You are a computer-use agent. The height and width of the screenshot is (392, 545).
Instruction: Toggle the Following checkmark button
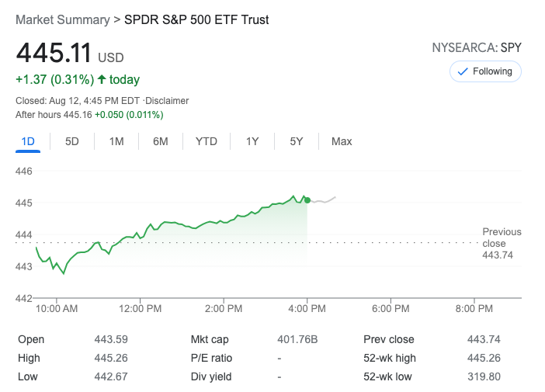[x=485, y=71]
